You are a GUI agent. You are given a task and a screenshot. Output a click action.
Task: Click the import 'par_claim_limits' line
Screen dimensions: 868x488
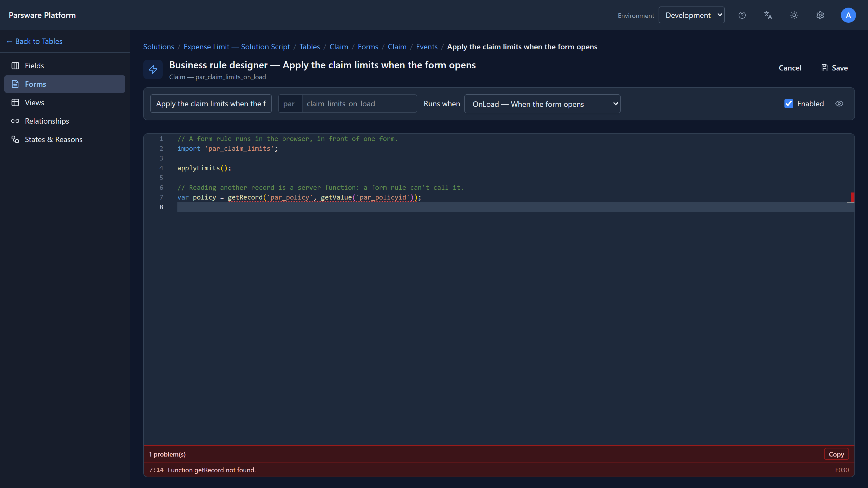[x=228, y=149]
